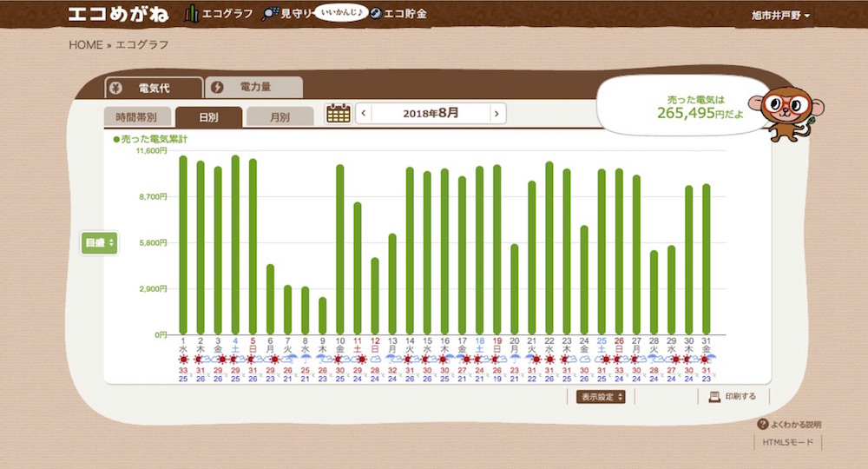Image resolution: width=868 pixels, height=469 pixels.
Task: Click the monkey mascot with red glasses
Action: tap(787, 112)
